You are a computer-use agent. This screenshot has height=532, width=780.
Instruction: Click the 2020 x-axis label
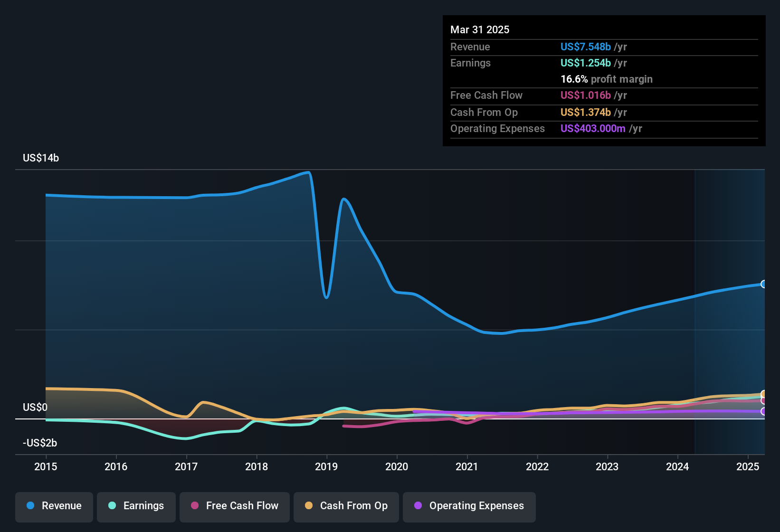point(397,466)
